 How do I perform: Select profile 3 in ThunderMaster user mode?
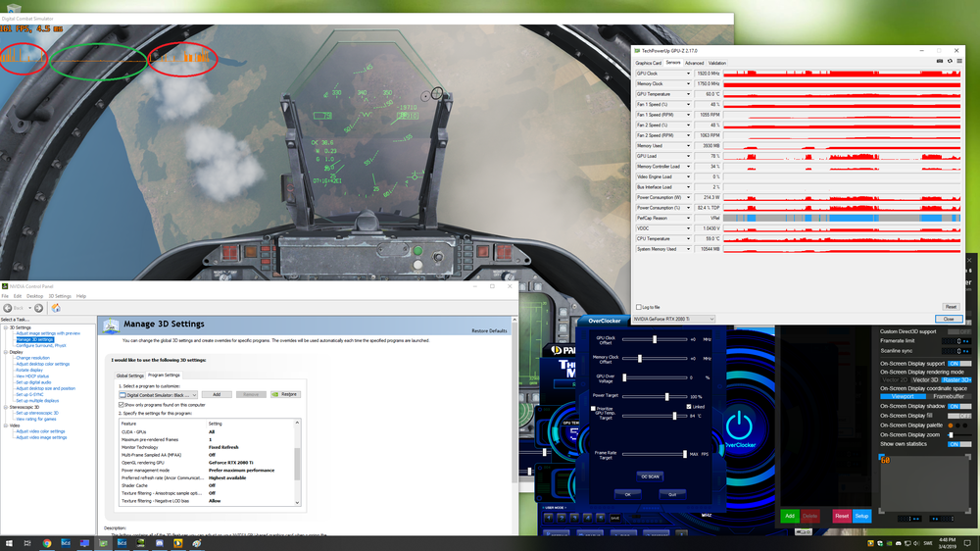tap(574, 518)
